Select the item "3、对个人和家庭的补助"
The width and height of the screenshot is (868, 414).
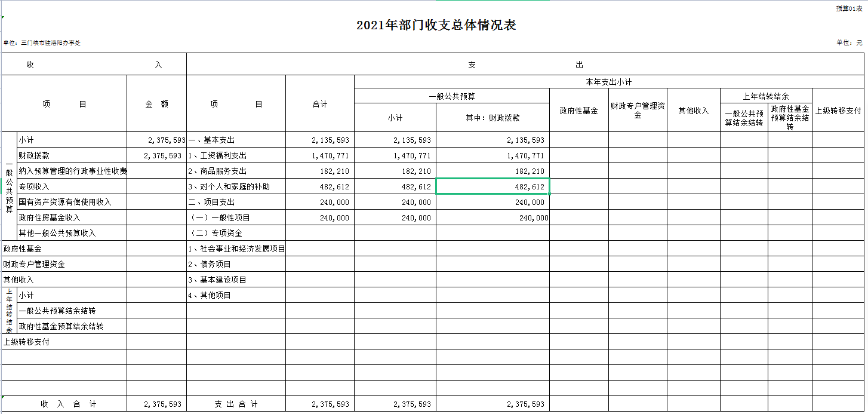[229, 186]
